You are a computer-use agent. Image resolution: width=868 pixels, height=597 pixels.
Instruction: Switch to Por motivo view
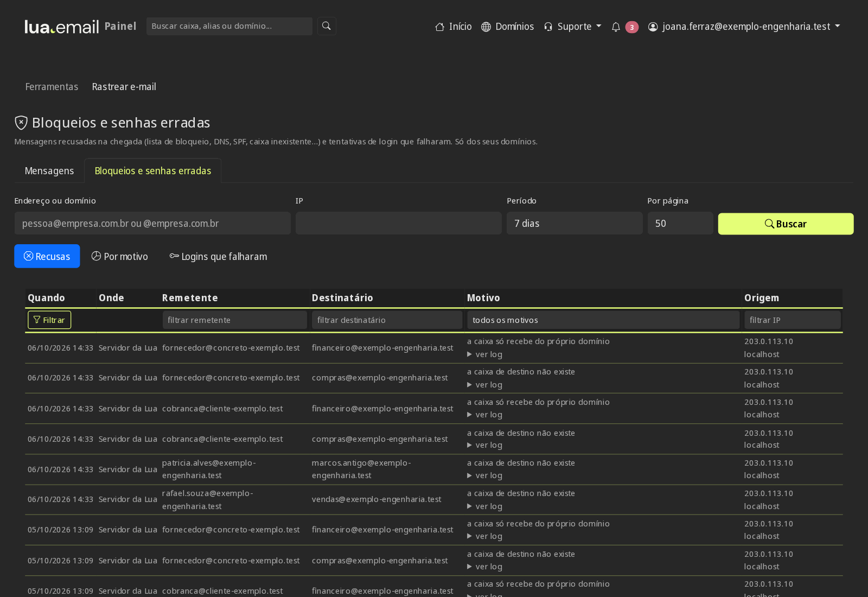pos(120,256)
